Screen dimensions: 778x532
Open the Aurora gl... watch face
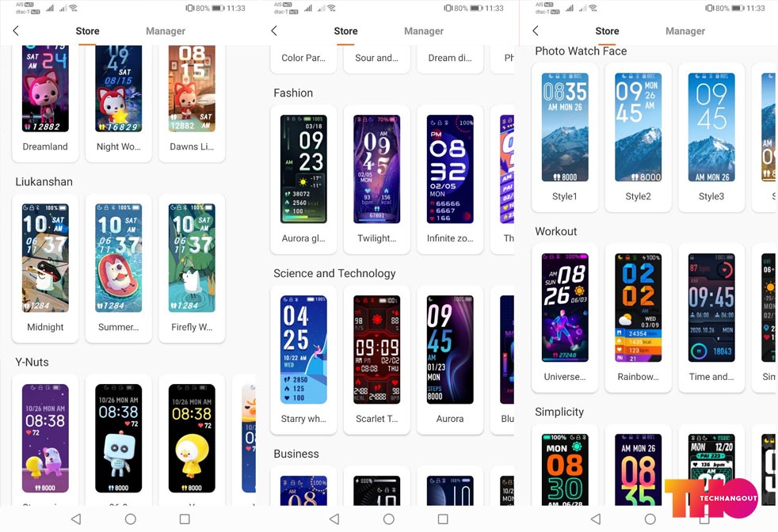pos(303,180)
